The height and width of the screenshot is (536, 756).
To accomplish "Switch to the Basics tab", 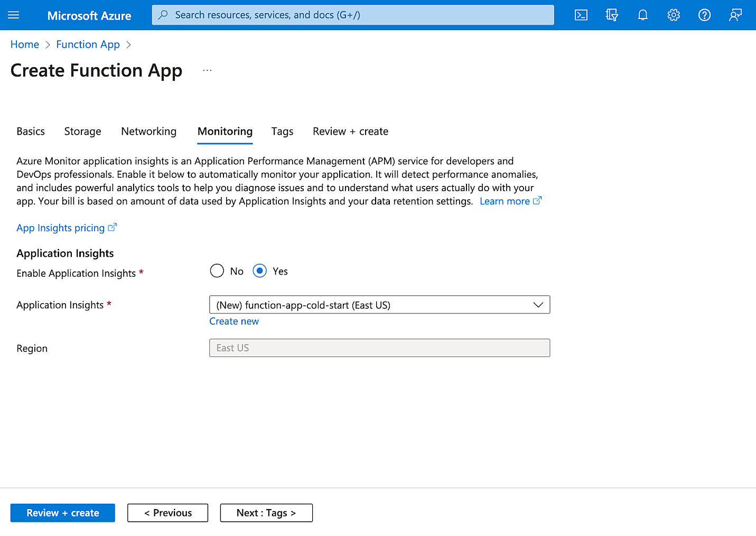I will (30, 131).
